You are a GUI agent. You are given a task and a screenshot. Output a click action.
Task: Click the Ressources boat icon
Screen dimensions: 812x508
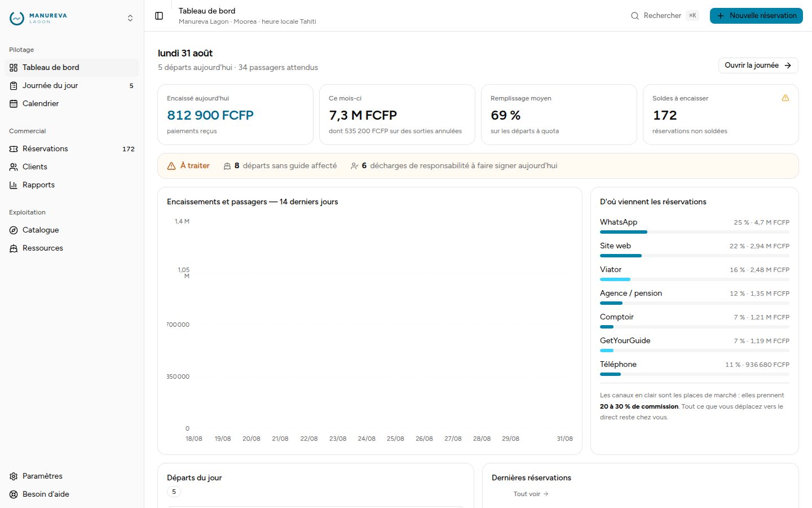click(x=14, y=248)
